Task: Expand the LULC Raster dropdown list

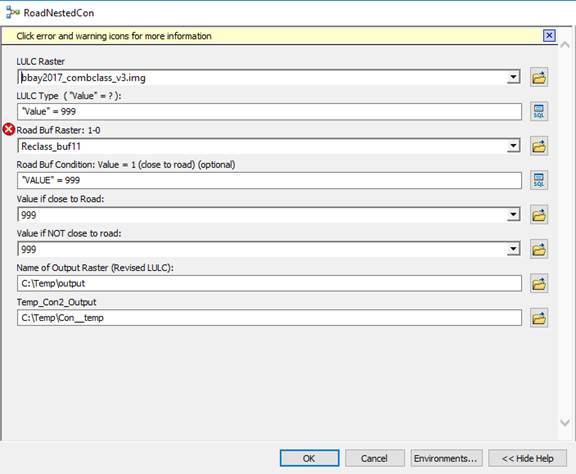Action: click(x=513, y=77)
